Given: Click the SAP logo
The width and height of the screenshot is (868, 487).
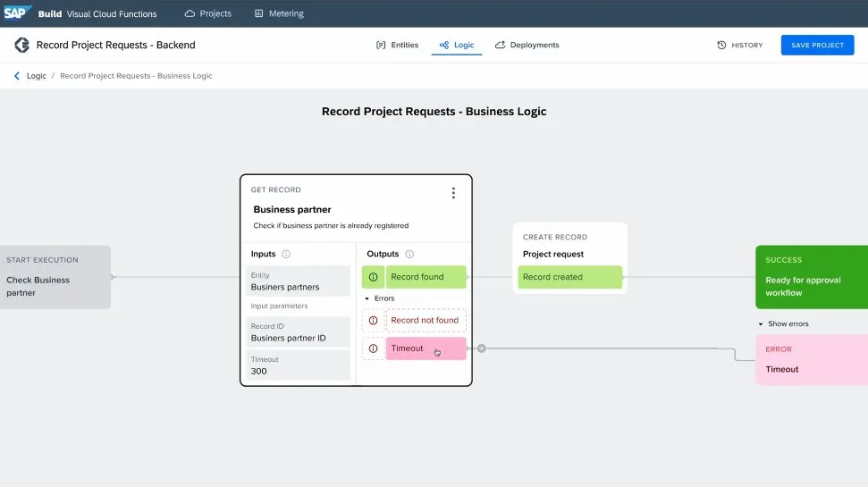Looking at the screenshot, I should tap(18, 13).
